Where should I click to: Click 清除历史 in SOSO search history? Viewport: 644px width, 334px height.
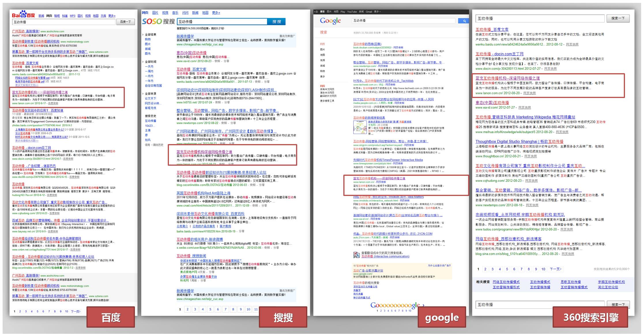pyautogui.click(x=158, y=145)
